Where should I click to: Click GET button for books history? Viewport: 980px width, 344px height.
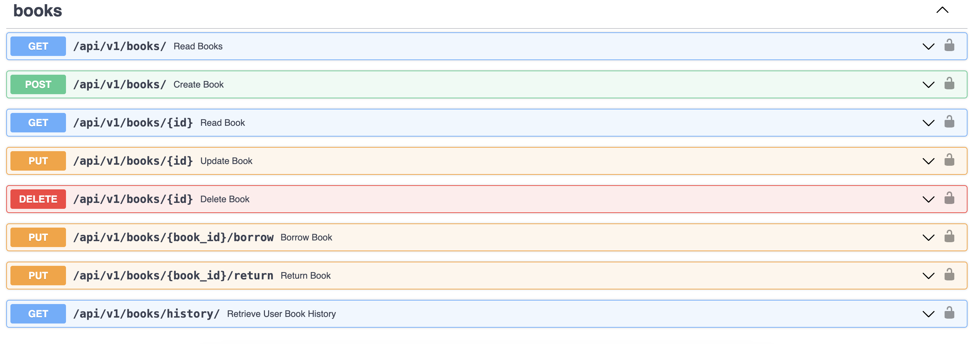(x=38, y=314)
